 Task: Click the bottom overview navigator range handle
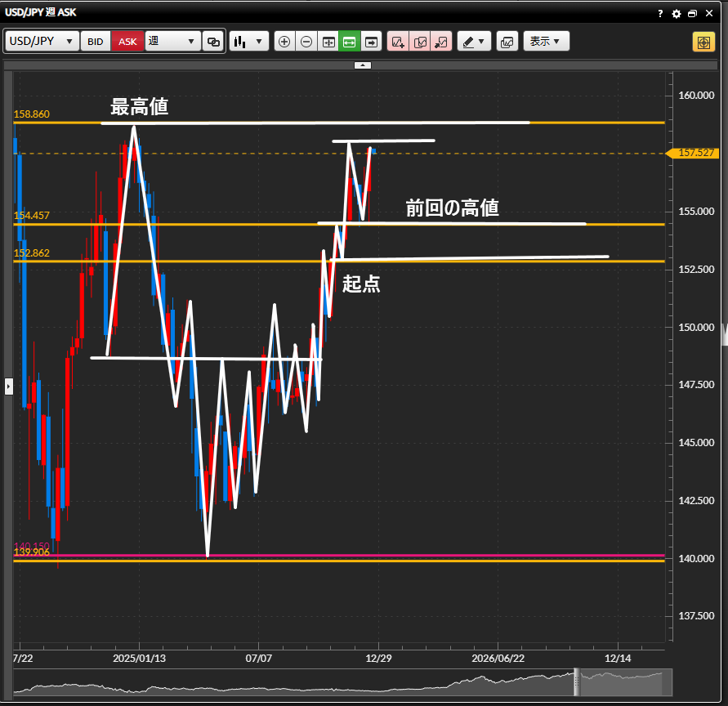(577, 682)
